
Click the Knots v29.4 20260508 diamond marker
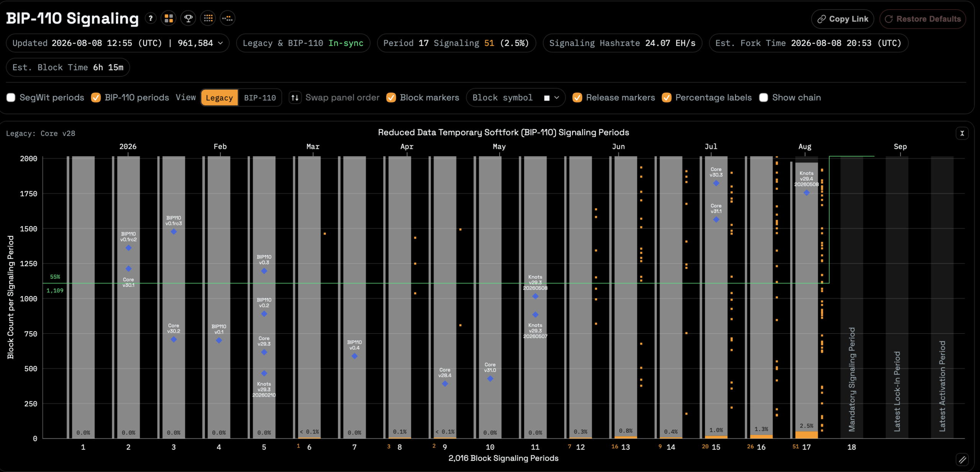807,193
